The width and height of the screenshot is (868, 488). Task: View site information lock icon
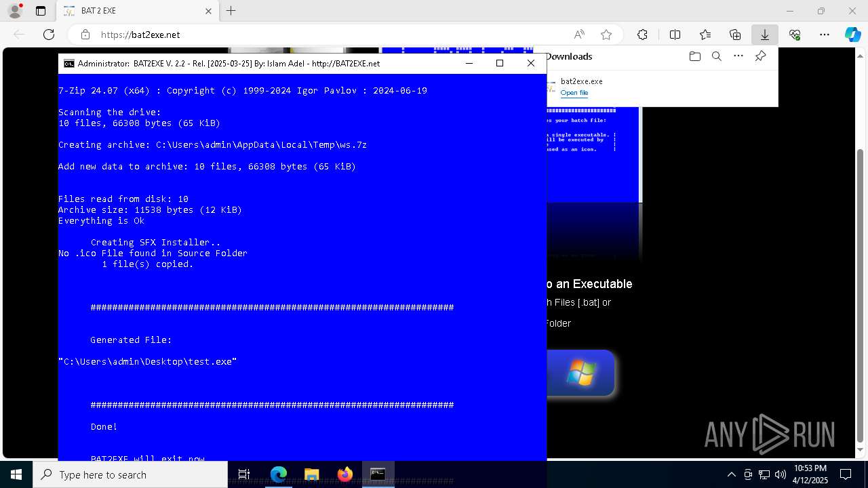(x=85, y=35)
